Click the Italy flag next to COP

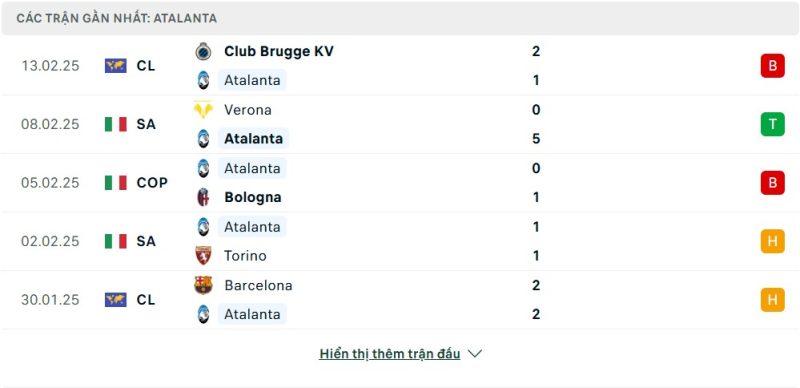[116, 183]
